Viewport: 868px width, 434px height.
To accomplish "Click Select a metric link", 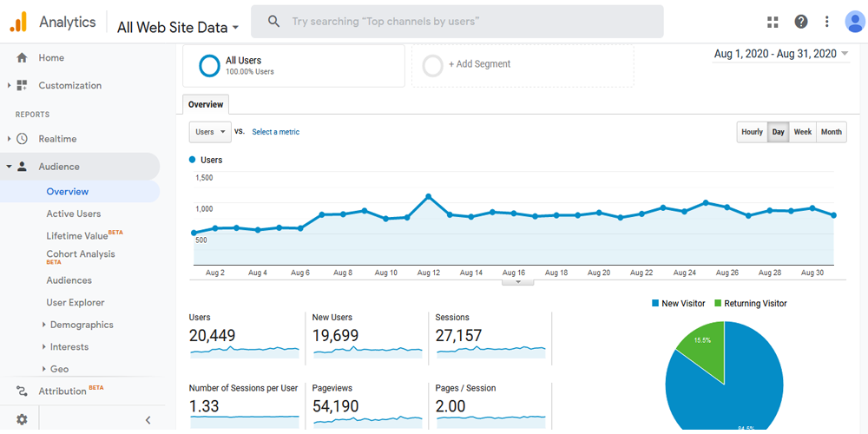I will [276, 132].
